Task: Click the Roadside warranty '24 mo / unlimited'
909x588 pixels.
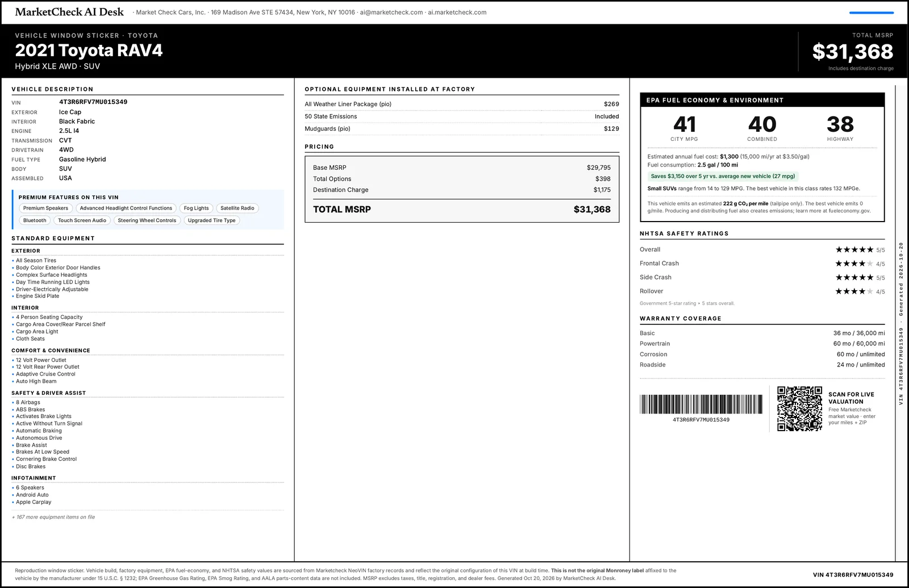Action: pyautogui.click(x=861, y=365)
